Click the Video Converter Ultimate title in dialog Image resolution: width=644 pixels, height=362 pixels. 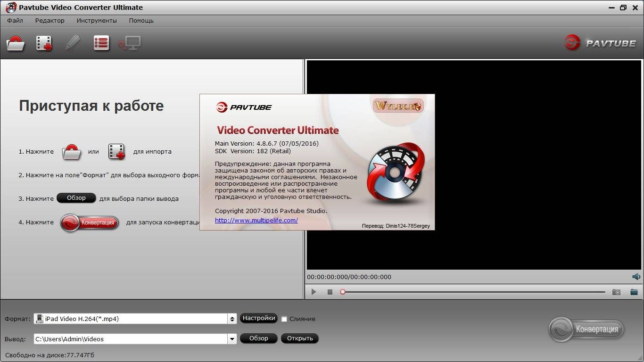(x=278, y=130)
